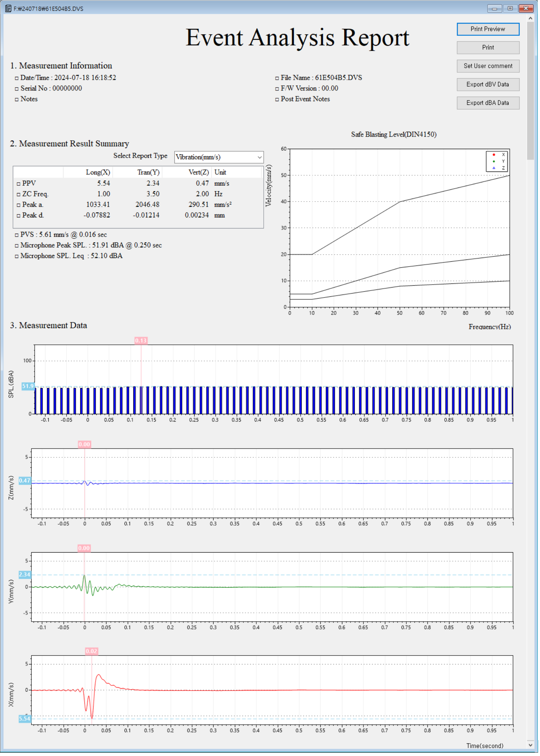Open Print Preview
Screen dimensions: 540x756
point(488,29)
